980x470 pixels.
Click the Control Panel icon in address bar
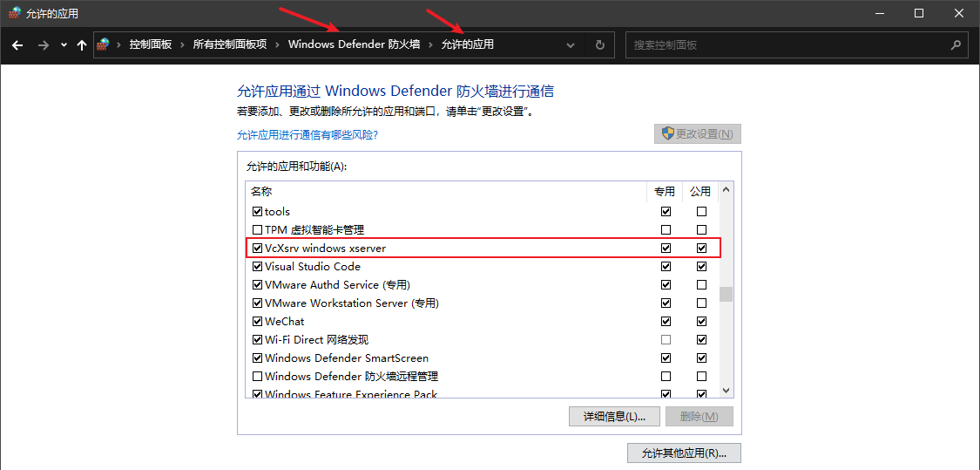[x=105, y=44]
